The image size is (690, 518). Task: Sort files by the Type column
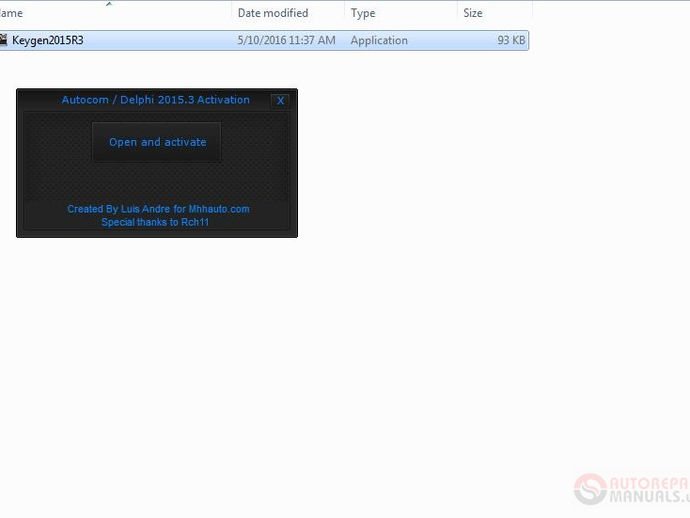click(363, 13)
